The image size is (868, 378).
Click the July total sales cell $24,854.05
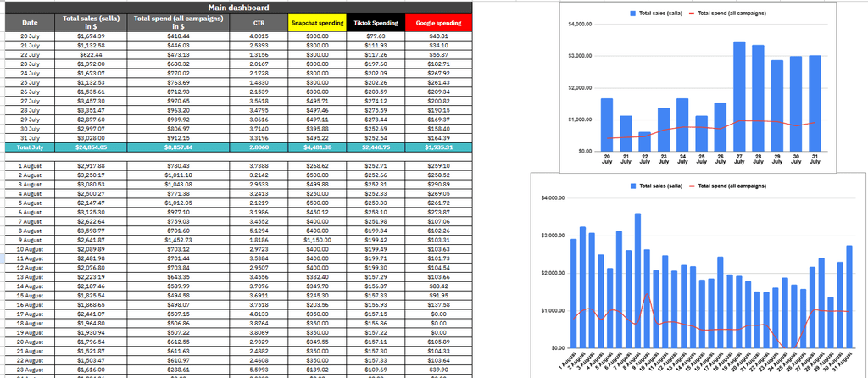(x=91, y=147)
